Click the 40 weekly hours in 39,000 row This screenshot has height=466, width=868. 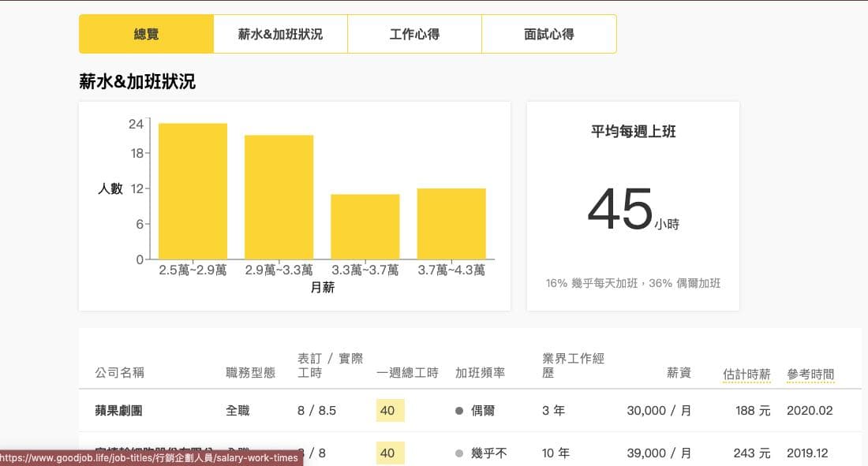click(391, 453)
